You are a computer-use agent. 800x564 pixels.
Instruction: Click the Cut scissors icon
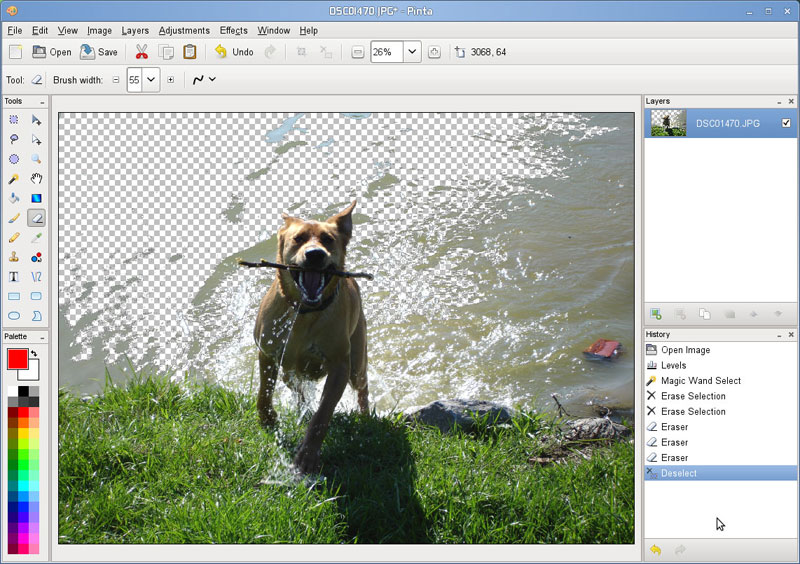click(x=142, y=52)
